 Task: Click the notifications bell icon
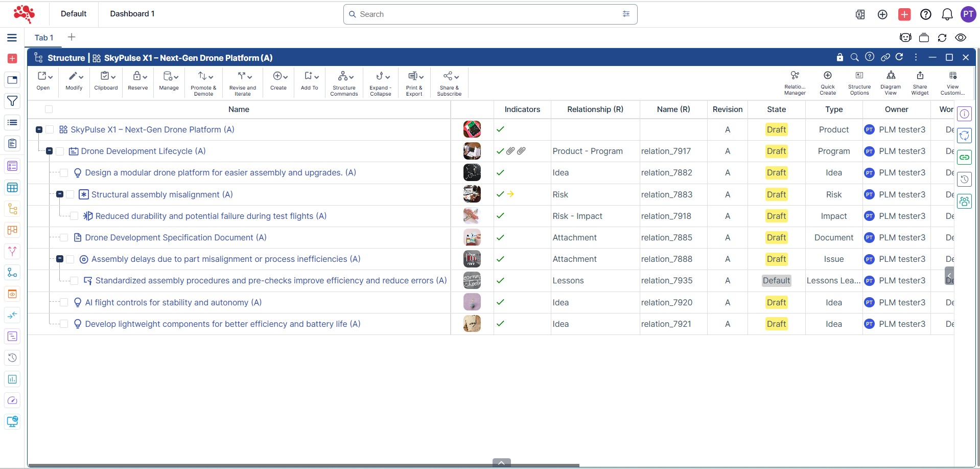[x=947, y=14]
